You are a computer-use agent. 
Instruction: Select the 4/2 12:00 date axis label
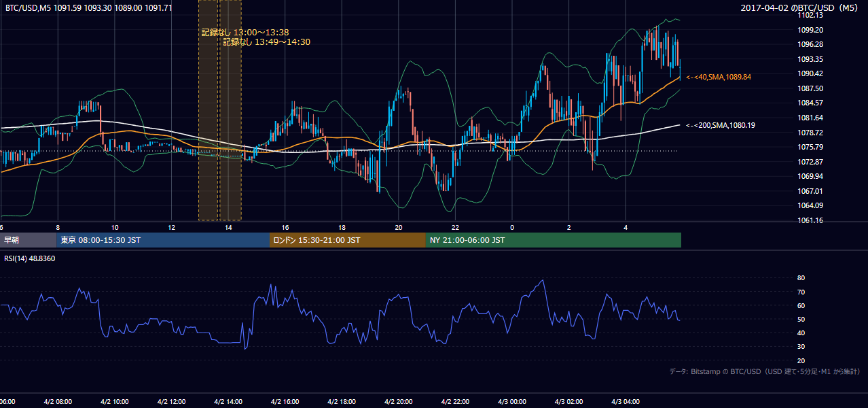coord(172,402)
